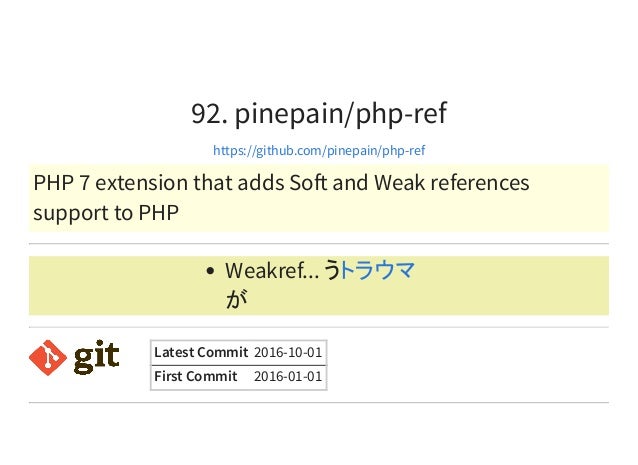Click the bullet point marker before Weakref
638x465 pixels.
coord(210,271)
